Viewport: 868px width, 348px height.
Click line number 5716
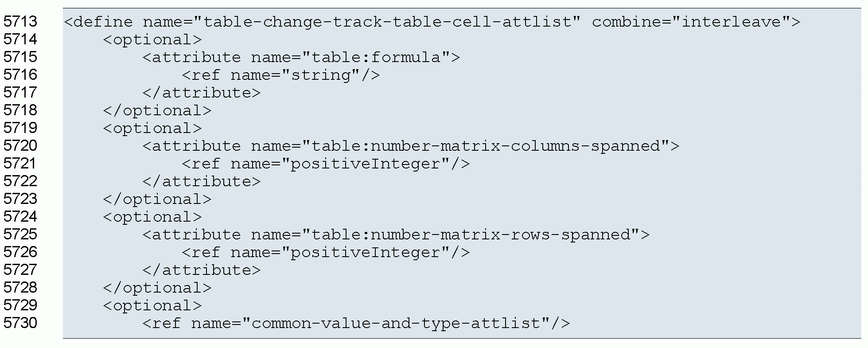click(x=20, y=75)
